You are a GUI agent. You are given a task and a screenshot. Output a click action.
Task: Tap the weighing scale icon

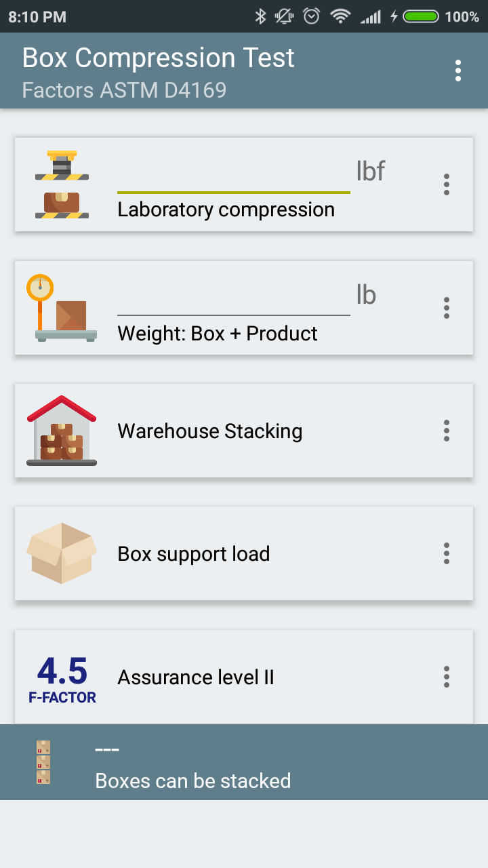pos(62,308)
